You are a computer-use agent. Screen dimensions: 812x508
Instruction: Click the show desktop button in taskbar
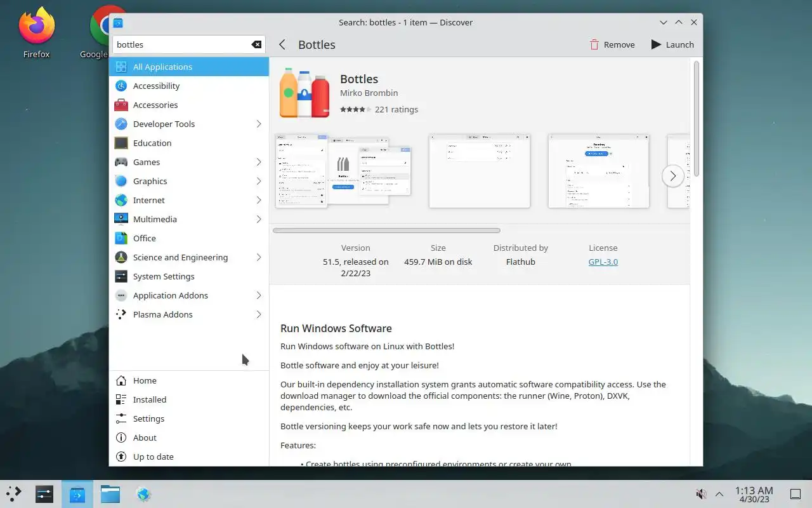(795, 494)
